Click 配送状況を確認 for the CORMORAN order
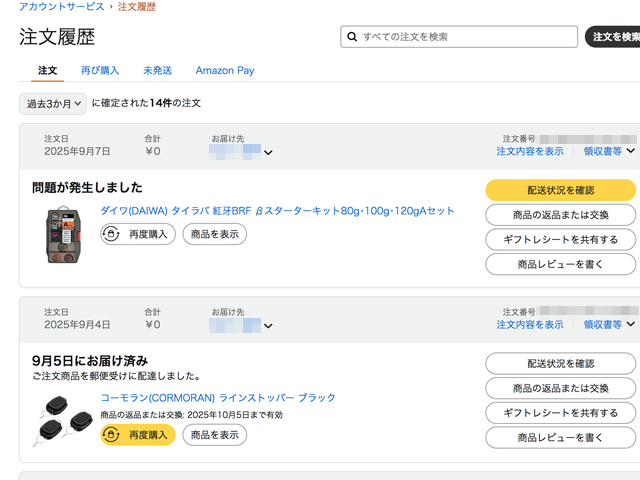Image resolution: width=640 pixels, height=480 pixels. point(560,363)
